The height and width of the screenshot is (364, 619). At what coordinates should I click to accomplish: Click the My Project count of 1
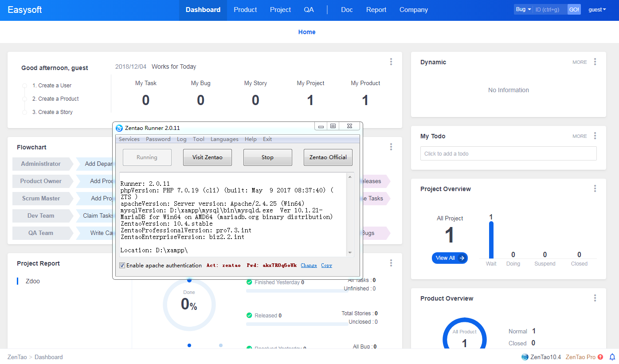310,100
